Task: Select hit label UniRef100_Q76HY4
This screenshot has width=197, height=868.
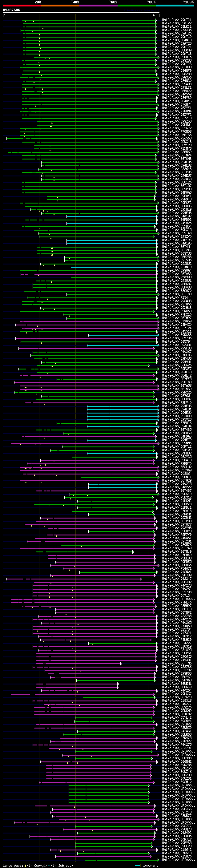Action: 177,104
